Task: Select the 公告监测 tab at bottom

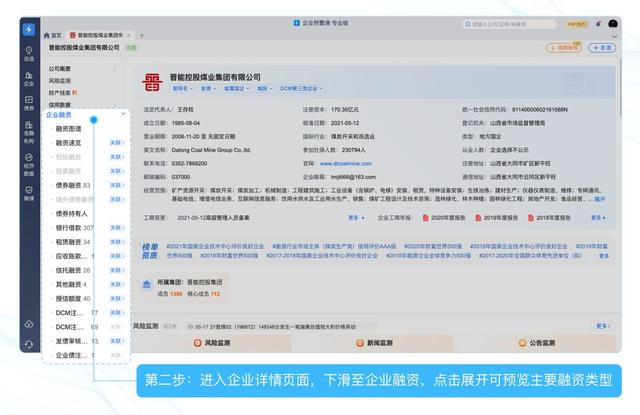Action: click(x=537, y=343)
